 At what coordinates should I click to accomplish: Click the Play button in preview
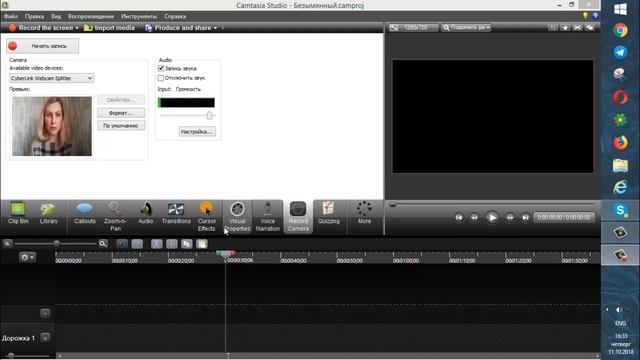(492, 218)
